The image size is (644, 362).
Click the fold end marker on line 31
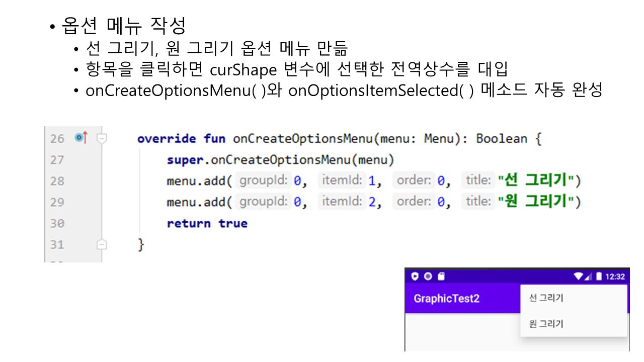pos(102,245)
